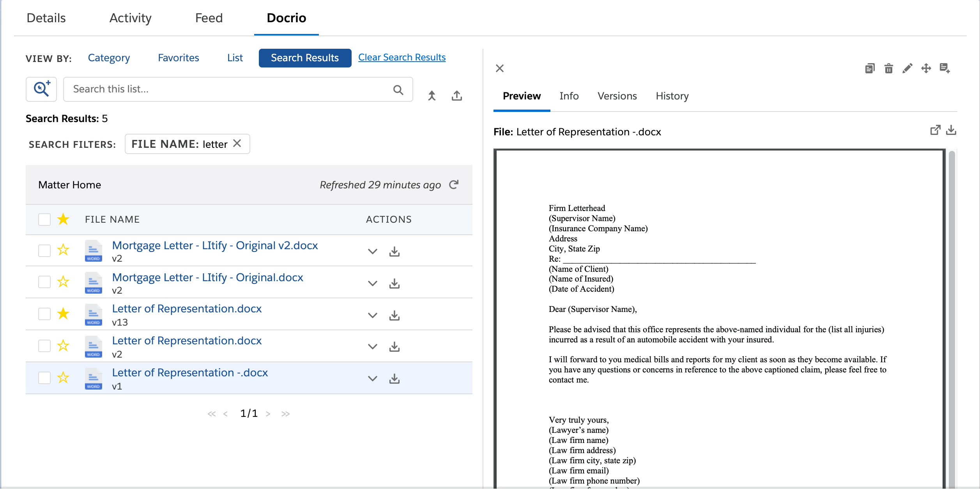980x489 pixels.
Task: Click the pencil edit icon
Action: coord(907,69)
